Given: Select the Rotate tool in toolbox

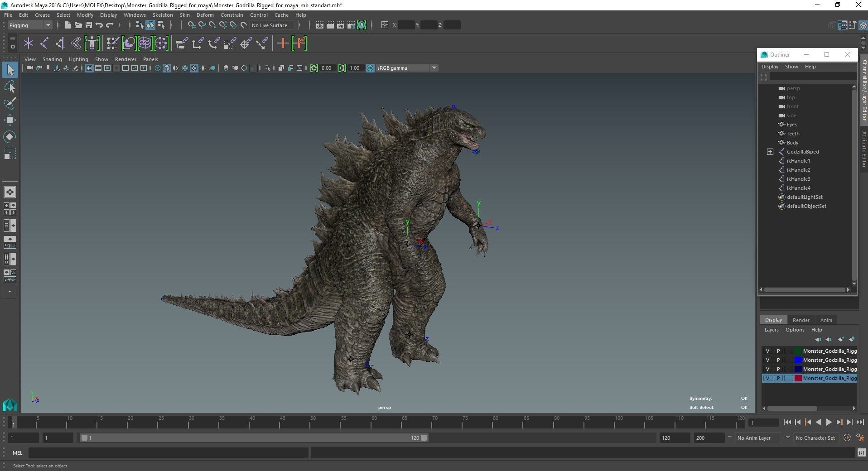Looking at the screenshot, I should pyautogui.click(x=10, y=137).
